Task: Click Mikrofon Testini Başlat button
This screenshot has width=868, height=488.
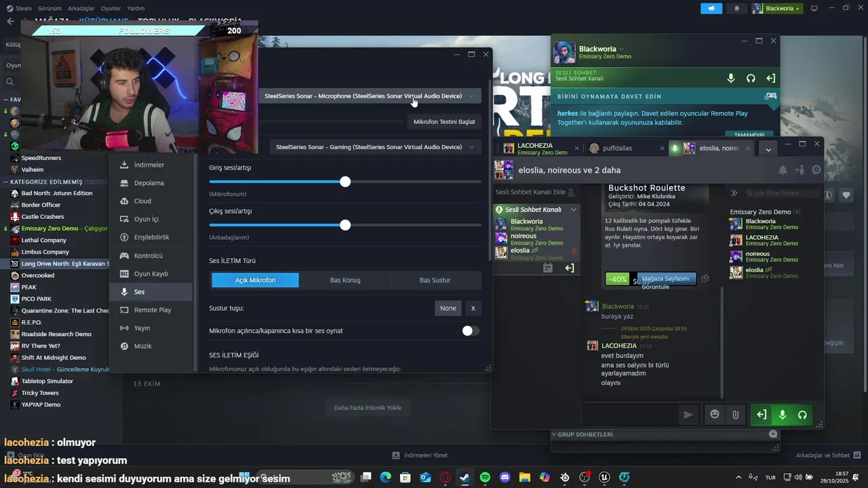Action: point(444,122)
